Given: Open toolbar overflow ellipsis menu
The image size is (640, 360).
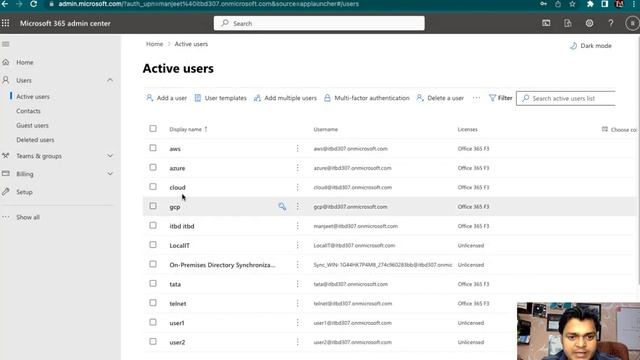Looking at the screenshot, I should tap(476, 98).
